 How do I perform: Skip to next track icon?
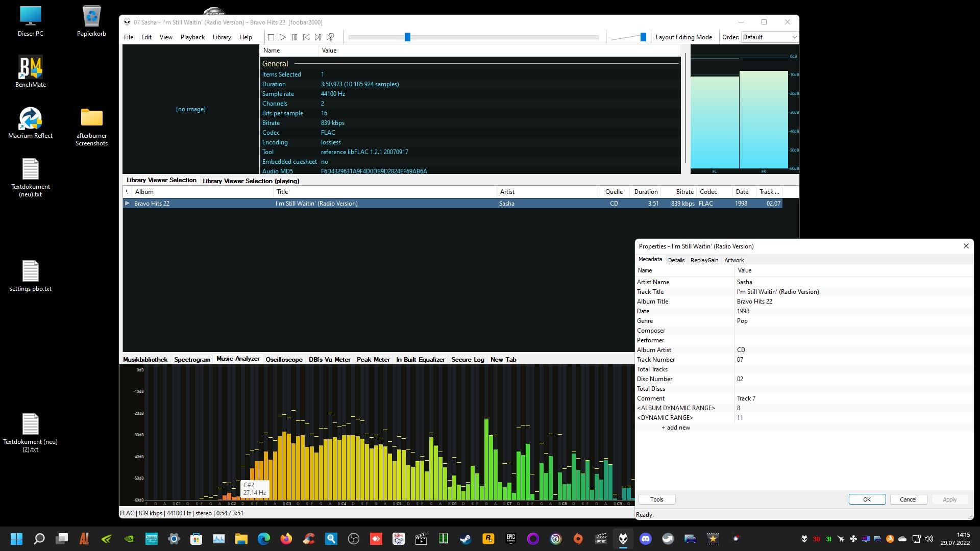[318, 37]
